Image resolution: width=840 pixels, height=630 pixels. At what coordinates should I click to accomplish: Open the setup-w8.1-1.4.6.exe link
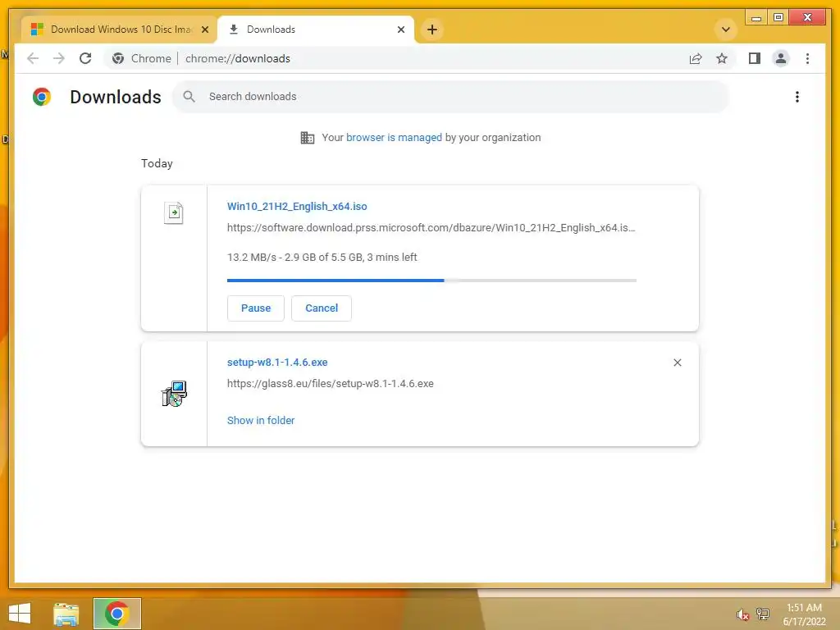[277, 362]
